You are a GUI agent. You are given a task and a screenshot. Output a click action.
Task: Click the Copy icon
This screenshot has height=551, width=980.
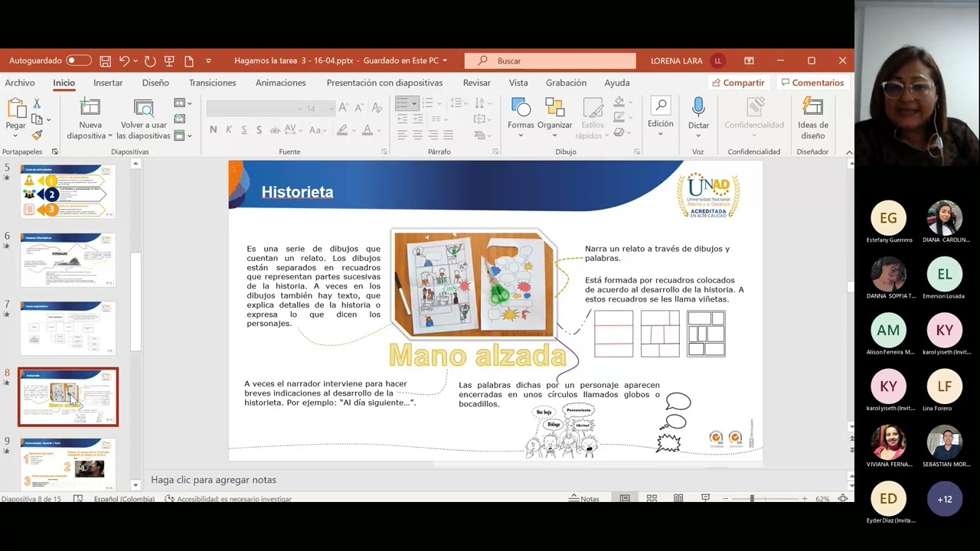tap(37, 119)
